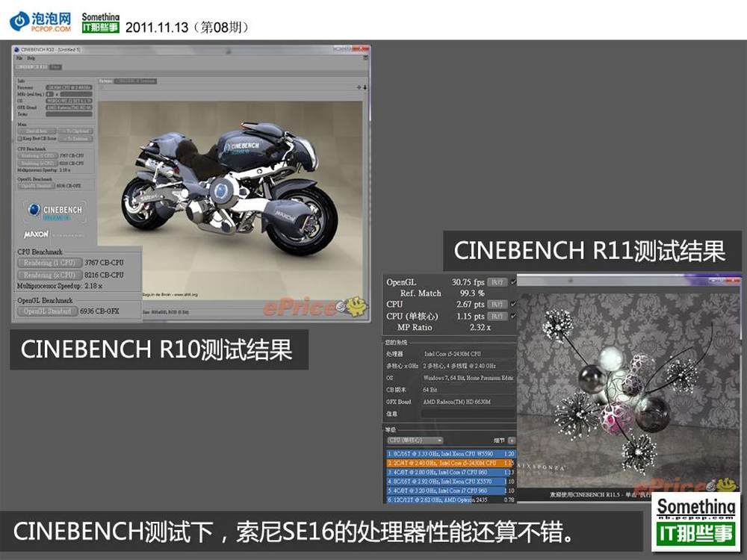The image size is (747, 560).
Task: Click the 执行 button on the CPU row
Action: pos(497,305)
